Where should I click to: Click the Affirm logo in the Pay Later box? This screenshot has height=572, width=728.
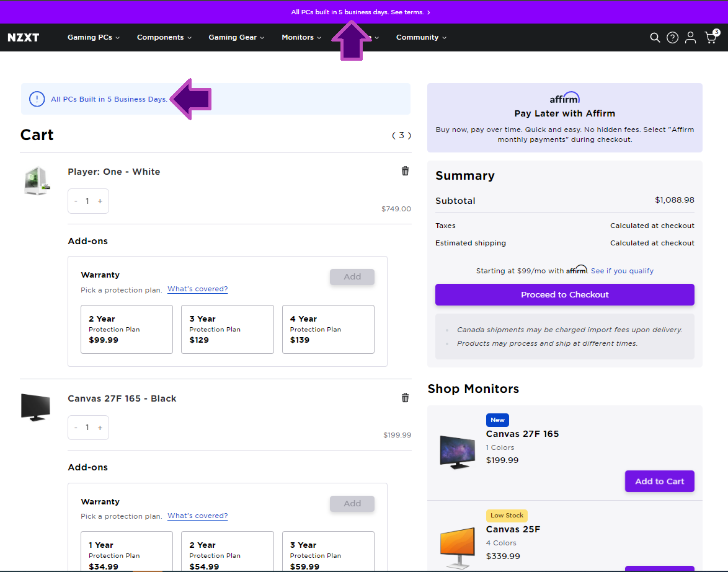point(564,98)
